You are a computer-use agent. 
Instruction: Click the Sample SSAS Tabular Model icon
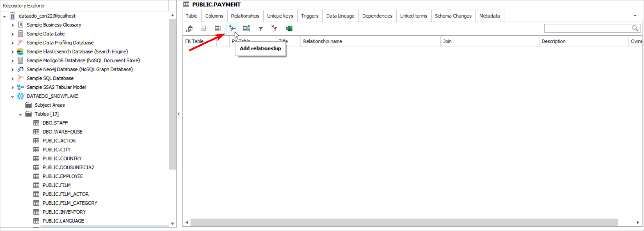click(x=21, y=87)
